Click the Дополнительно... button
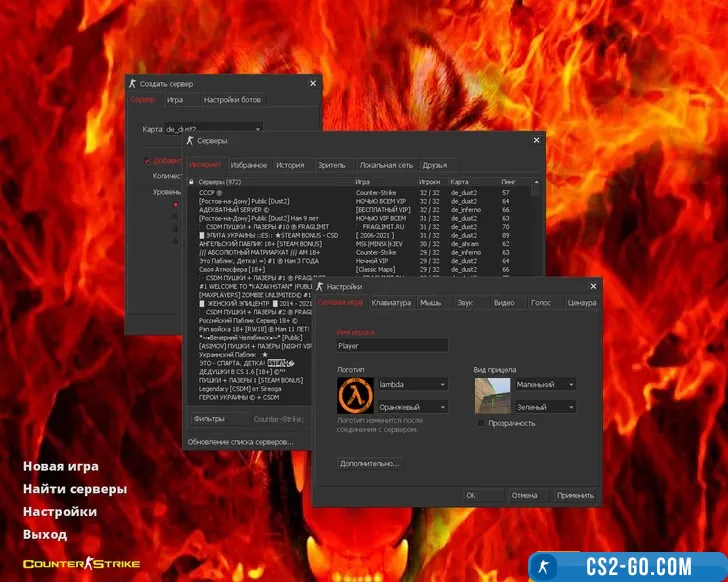Viewport: 728px width, 582px height. 371,464
